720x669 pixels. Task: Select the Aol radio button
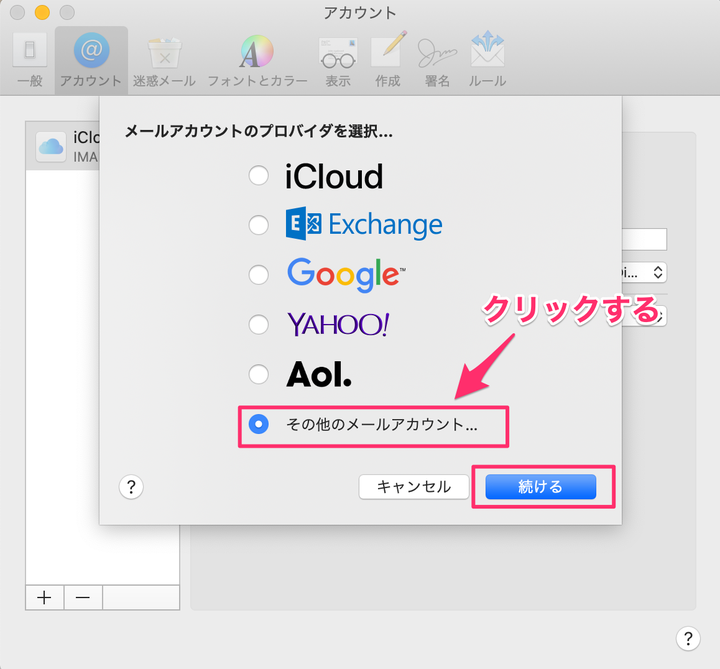pos(259,374)
